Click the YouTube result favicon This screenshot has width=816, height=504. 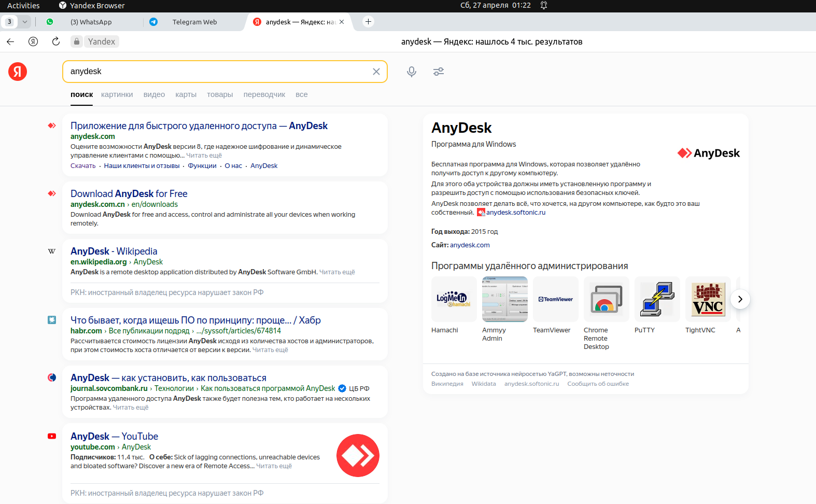[x=52, y=436]
